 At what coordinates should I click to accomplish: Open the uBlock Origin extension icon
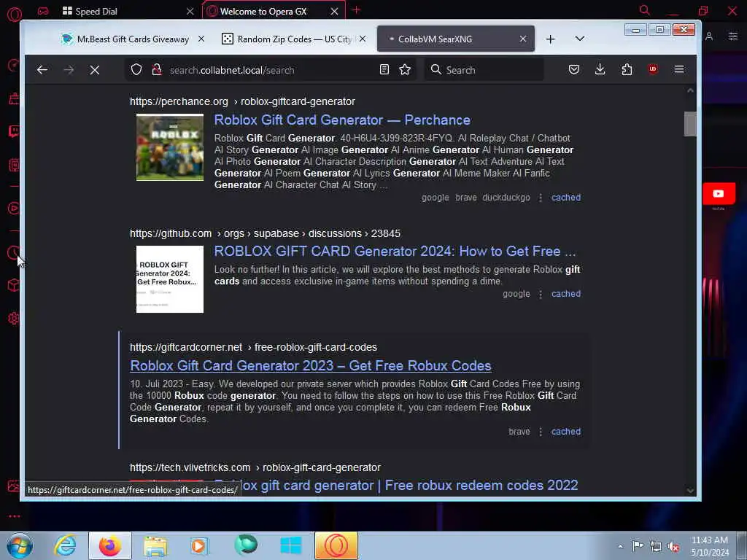coord(653,69)
